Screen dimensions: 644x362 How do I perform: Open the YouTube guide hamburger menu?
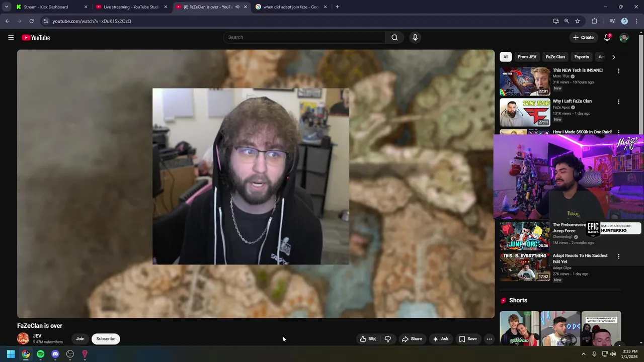(11, 37)
